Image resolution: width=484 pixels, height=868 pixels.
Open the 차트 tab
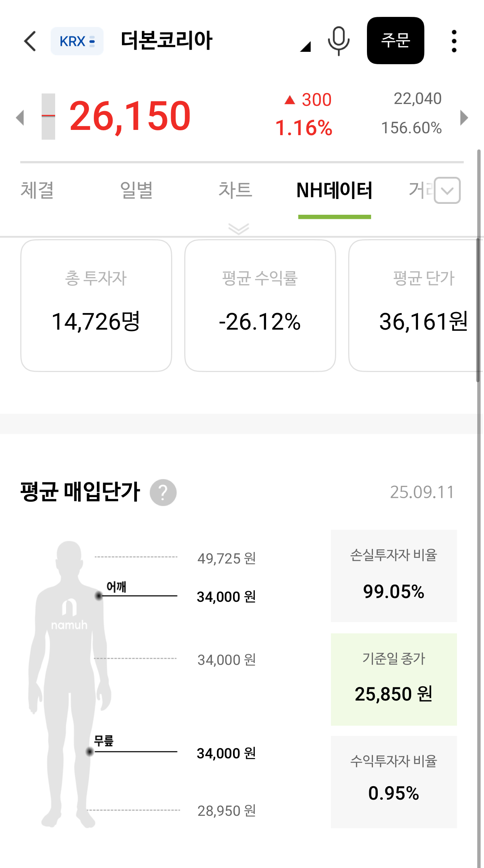(235, 190)
